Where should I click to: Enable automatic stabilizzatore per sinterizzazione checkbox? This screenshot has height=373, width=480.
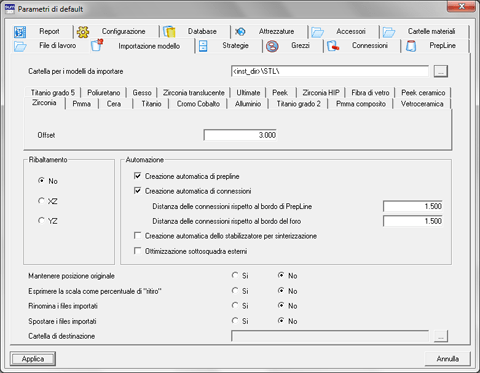[x=137, y=236]
